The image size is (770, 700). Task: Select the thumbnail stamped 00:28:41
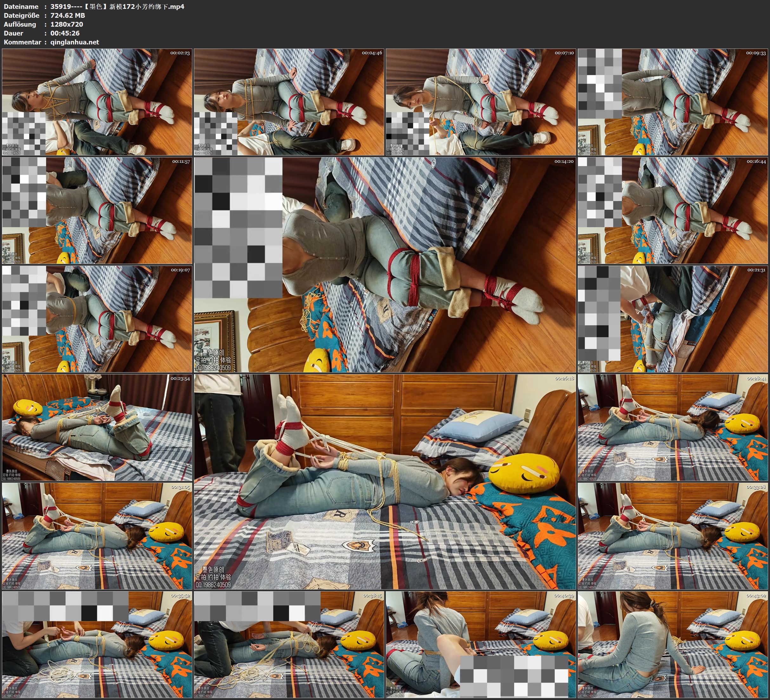pyautogui.click(x=673, y=427)
